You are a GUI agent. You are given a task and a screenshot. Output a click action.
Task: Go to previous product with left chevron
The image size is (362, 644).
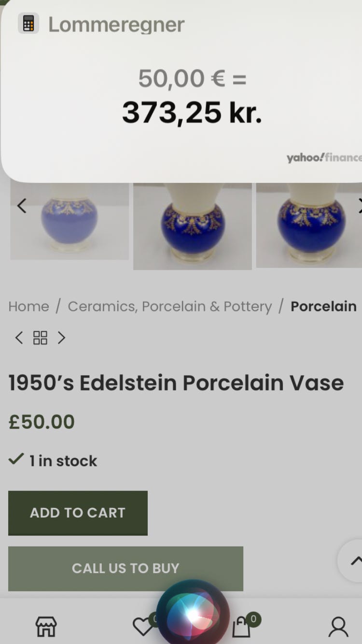coord(19,338)
